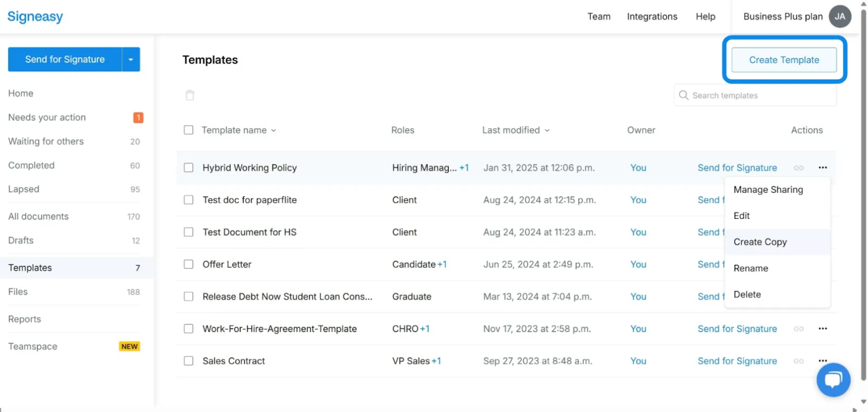Viewport: 868px width, 412px height.
Task: Click the trash delete icon above the table
Action: (189, 96)
